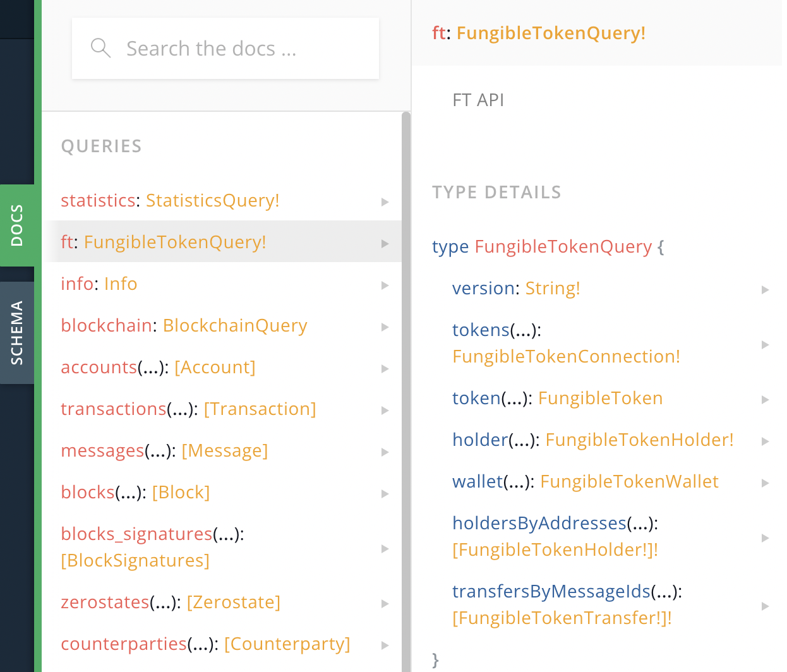Click arrow beside blocks_signatures query

coord(385,548)
